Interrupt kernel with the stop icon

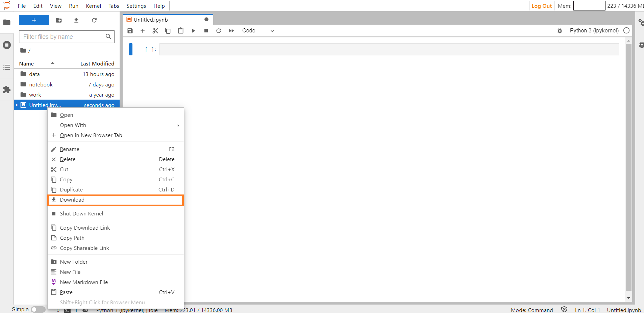[206, 31]
